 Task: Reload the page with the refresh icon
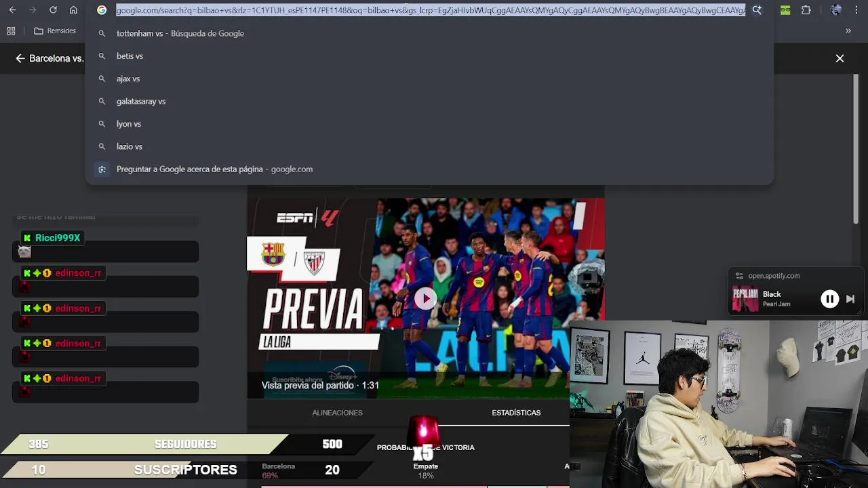tap(53, 10)
